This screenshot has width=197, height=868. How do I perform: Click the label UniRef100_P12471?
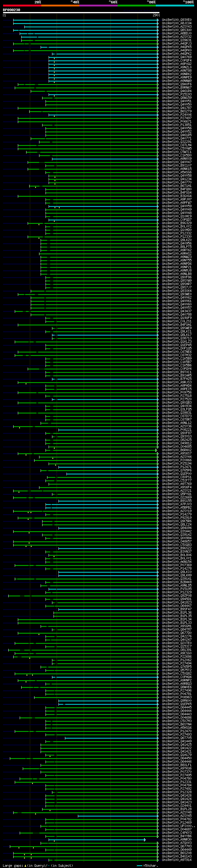[x=176, y=467]
